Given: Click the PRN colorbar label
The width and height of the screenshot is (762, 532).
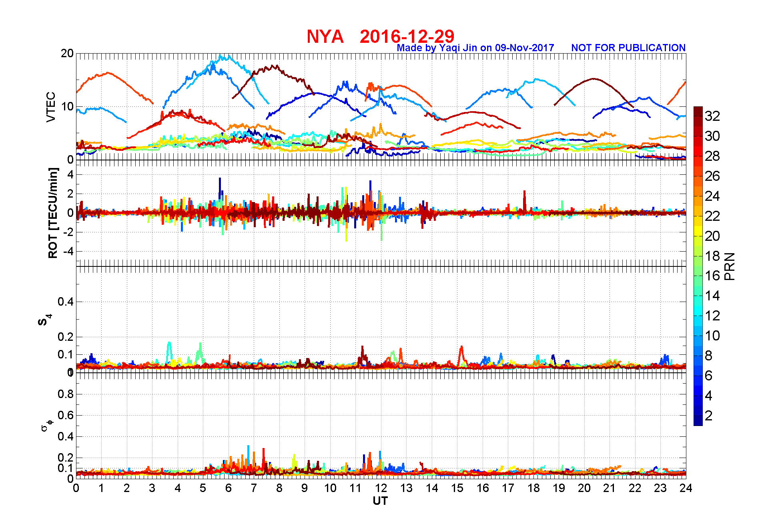Looking at the screenshot, I should click(x=730, y=266).
